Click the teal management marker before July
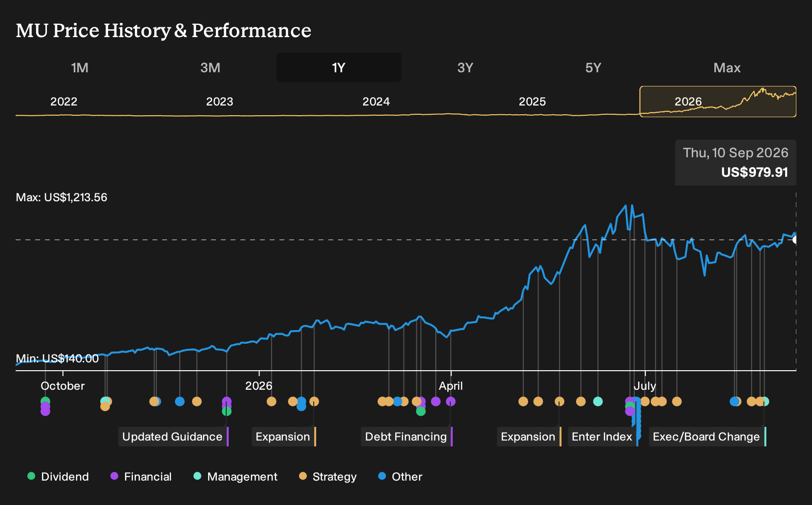The image size is (812, 505). click(598, 401)
